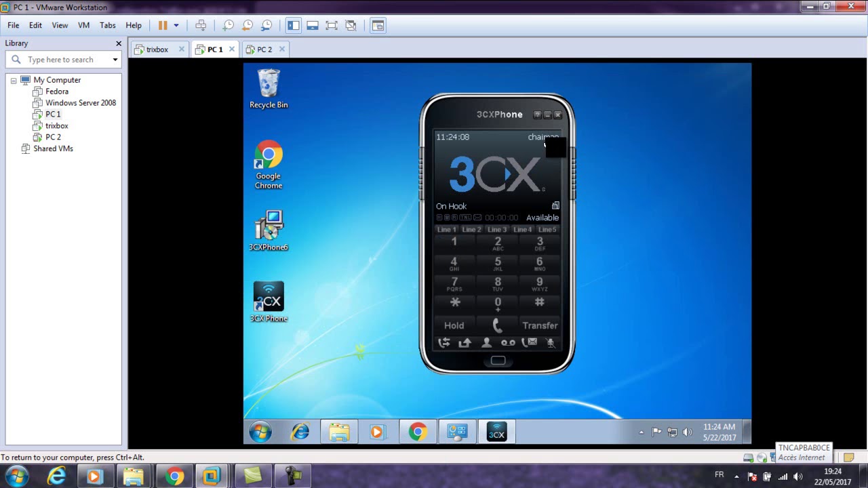Image resolution: width=868 pixels, height=488 pixels.
Task: Open Recycle Bin on guest desktop
Action: point(269,89)
